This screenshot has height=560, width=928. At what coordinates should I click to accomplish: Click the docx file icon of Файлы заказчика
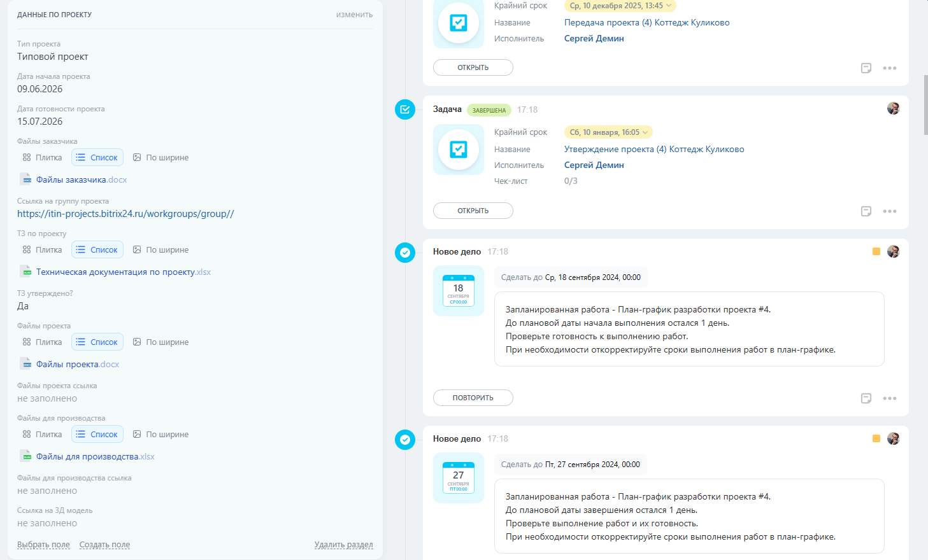(25, 179)
